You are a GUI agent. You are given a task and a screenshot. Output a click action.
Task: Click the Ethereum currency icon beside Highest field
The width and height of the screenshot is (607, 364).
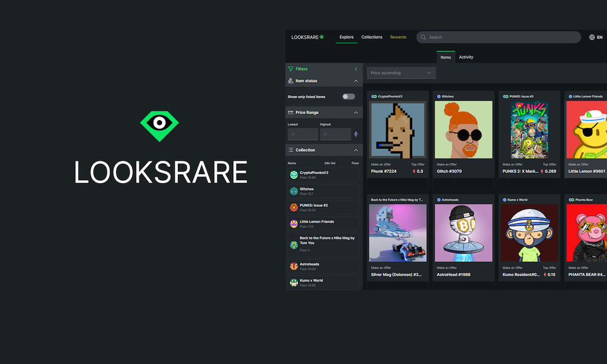point(356,134)
